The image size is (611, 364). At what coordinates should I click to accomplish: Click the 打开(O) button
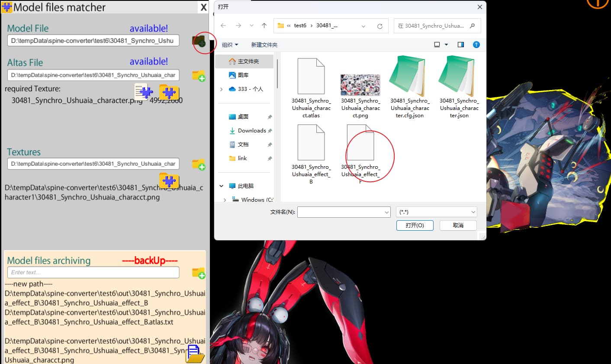coord(415,225)
